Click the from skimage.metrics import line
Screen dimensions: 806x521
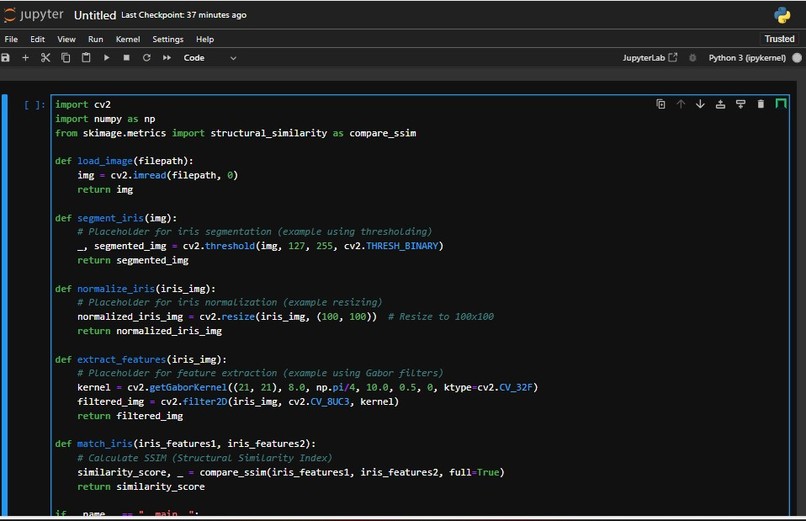tap(235, 134)
